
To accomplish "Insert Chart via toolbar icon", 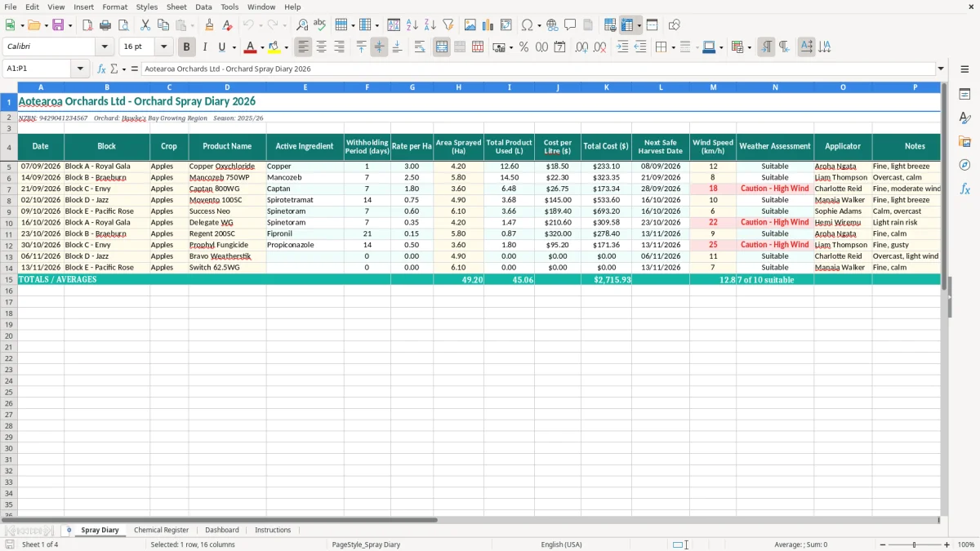I will (x=488, y=25).
